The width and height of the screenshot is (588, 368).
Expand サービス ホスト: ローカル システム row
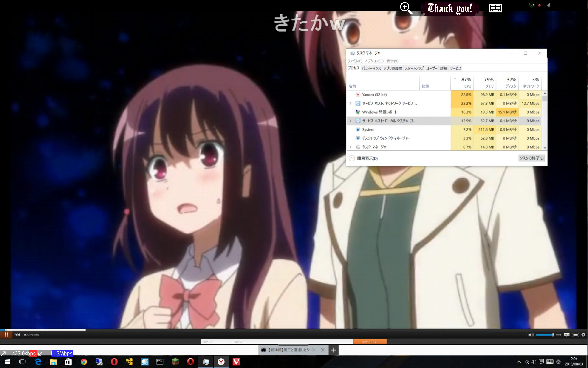pyautogui.click(x=350, y=121)
